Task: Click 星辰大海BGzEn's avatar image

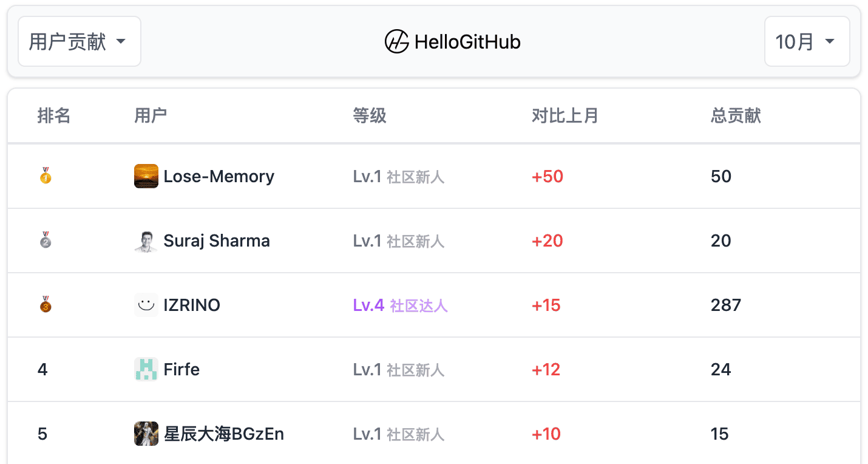Action: pyautogui.click(x=146, y=434)
